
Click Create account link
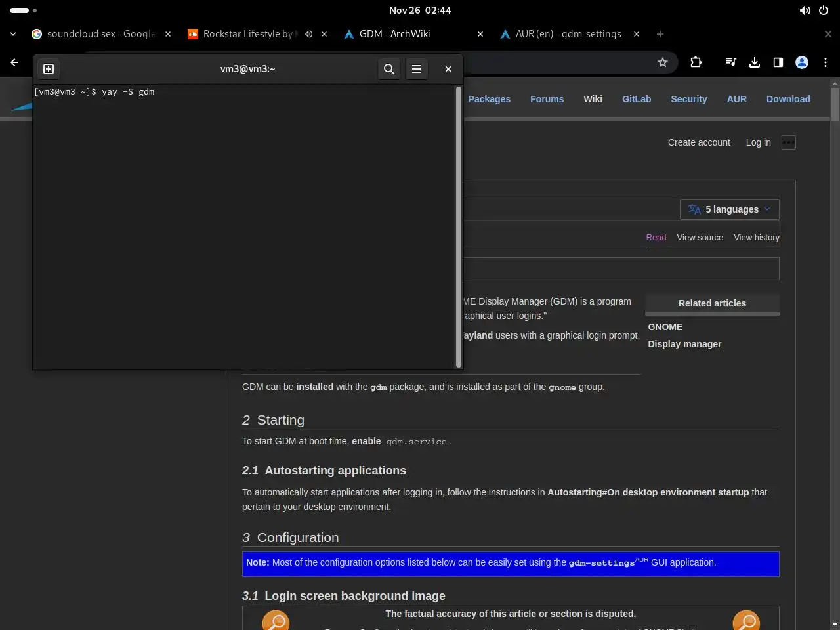tap(699, 142)
